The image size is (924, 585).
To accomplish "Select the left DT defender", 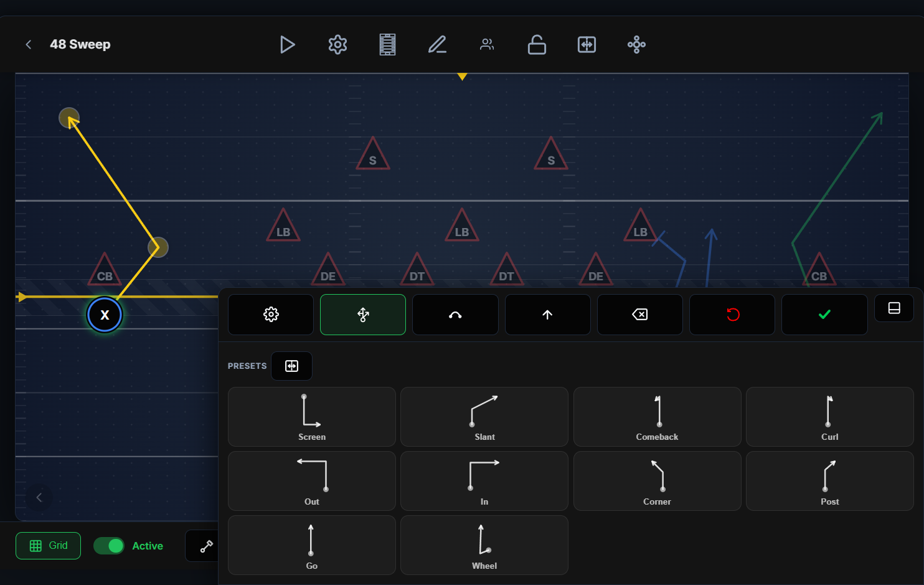I will pos(417,271).
